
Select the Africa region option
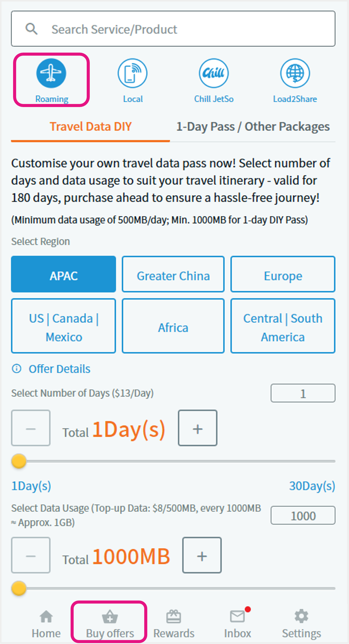[173, 326]
